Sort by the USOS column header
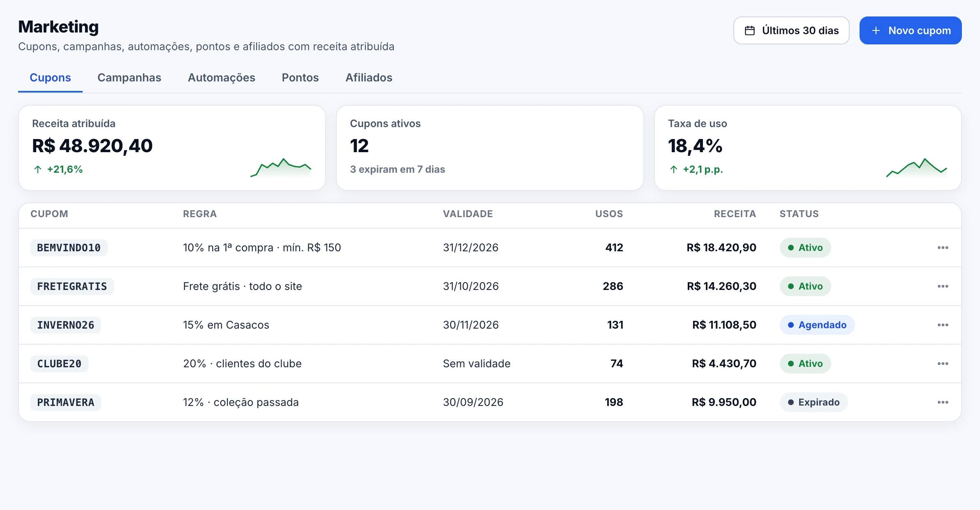This screenshot has width=980, height=510. [x=609, y=214]
